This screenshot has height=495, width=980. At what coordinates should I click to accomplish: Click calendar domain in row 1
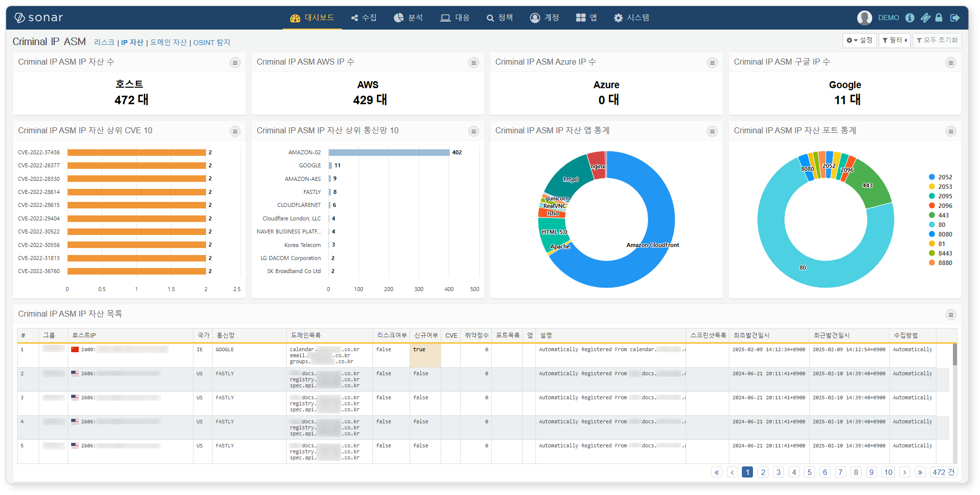pyautogui.click(x=325, y=350)
